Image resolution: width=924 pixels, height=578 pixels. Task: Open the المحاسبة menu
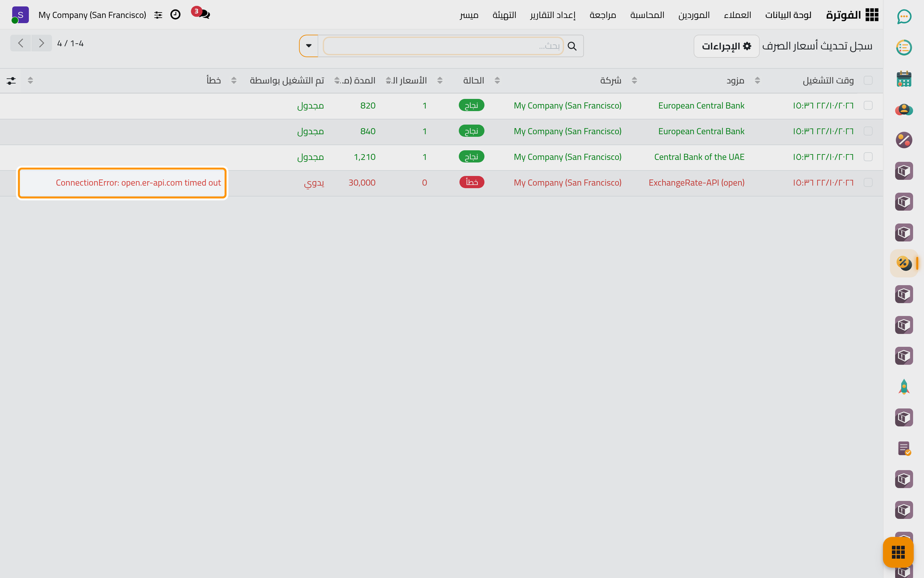tap(647, 15)
